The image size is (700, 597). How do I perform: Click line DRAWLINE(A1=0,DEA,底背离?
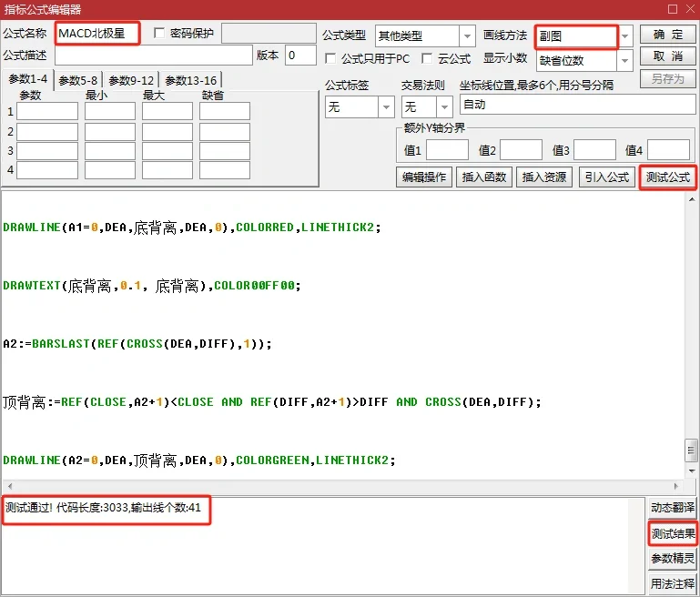pyautogui.click(x=192, y=228)
